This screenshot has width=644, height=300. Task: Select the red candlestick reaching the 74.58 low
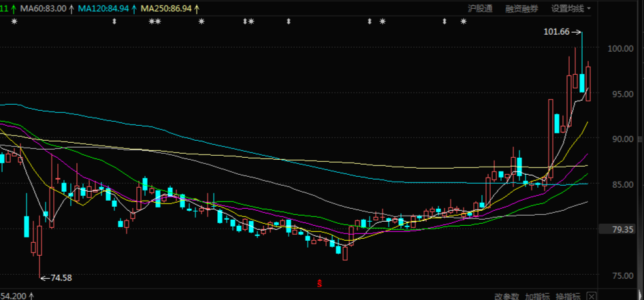coord(39,240)
